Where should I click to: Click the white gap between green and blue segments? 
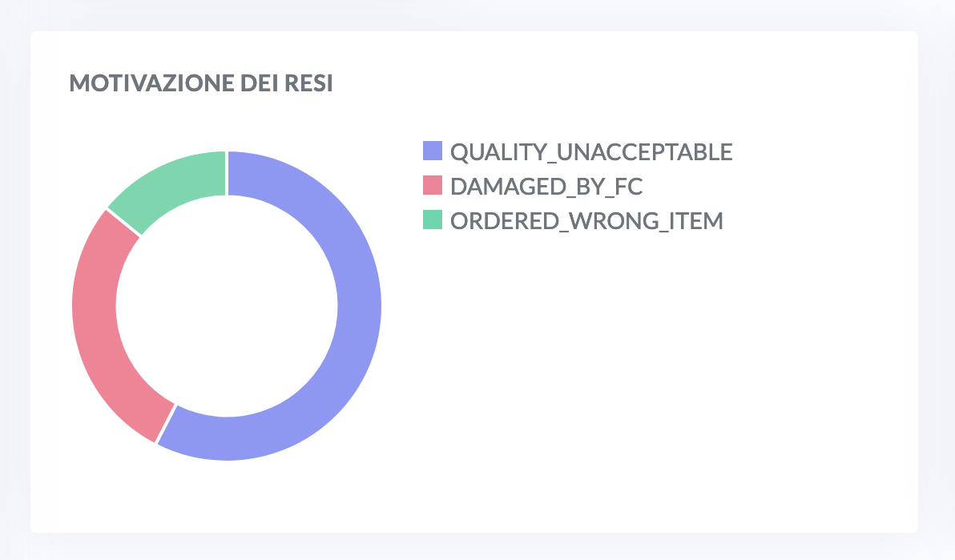click(227, 173)
